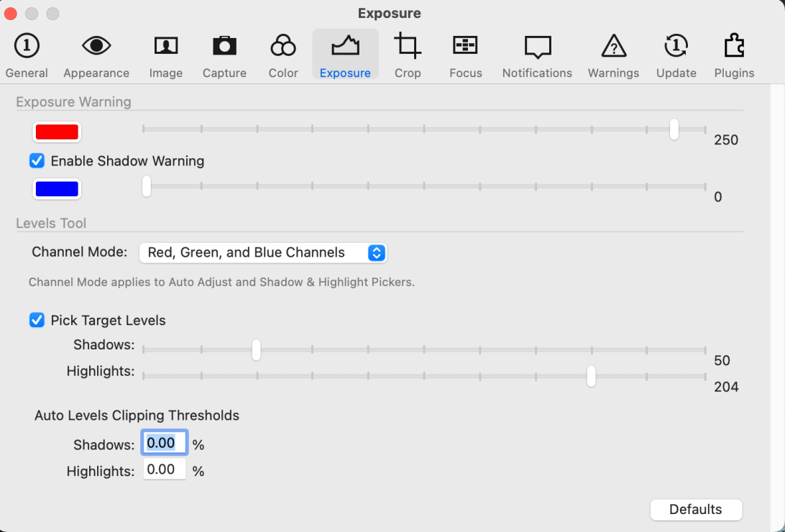785x532 pixels.
Task: Open Notifications preferences speech bubble icon
Action: coord(537,55)
